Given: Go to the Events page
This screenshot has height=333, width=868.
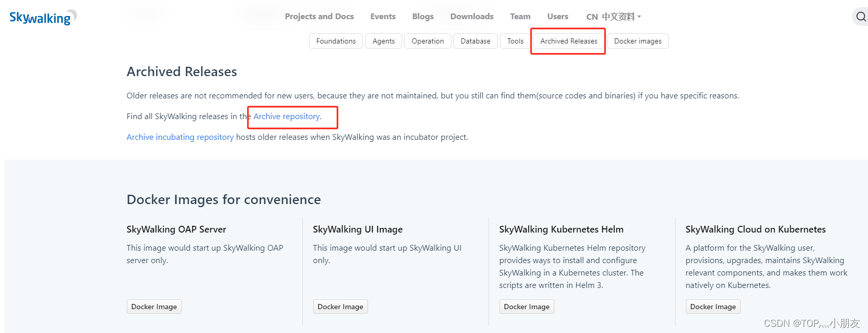Looking at the screenshot, I should coord(383,17).
